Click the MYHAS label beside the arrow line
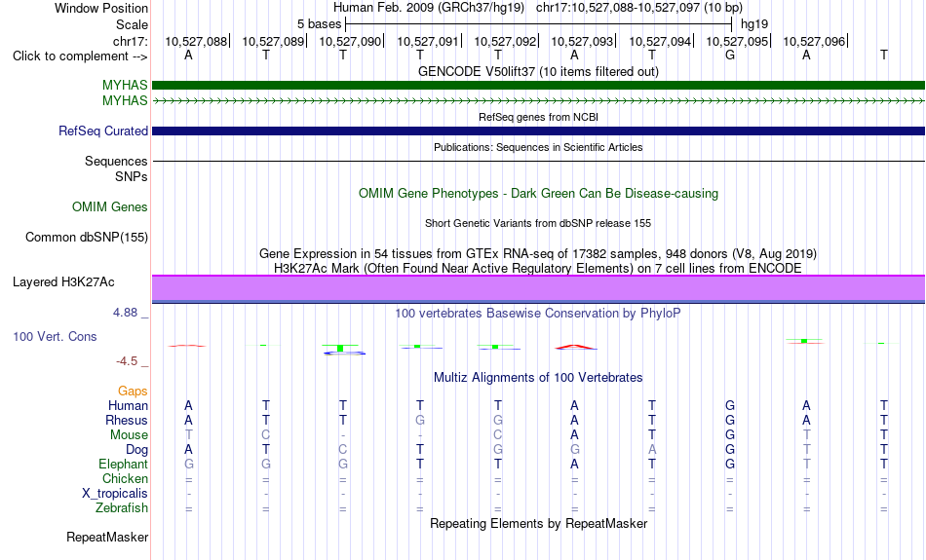 pos(125,101)
